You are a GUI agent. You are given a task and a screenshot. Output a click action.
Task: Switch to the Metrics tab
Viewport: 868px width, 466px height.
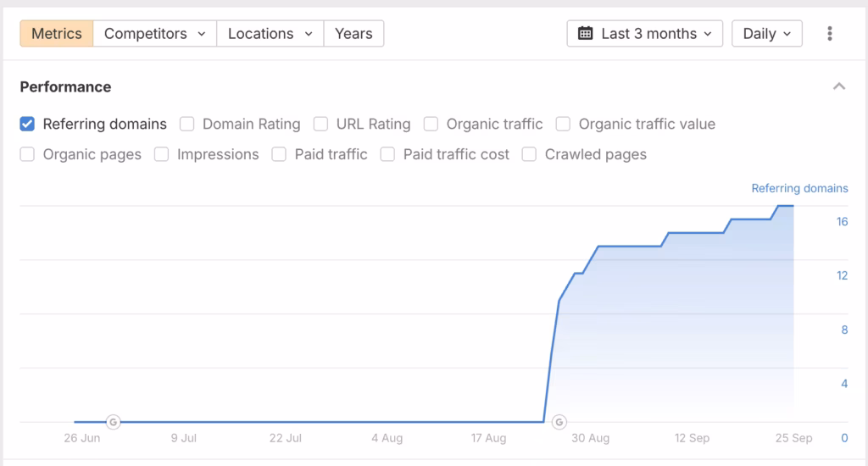(57, 34)
